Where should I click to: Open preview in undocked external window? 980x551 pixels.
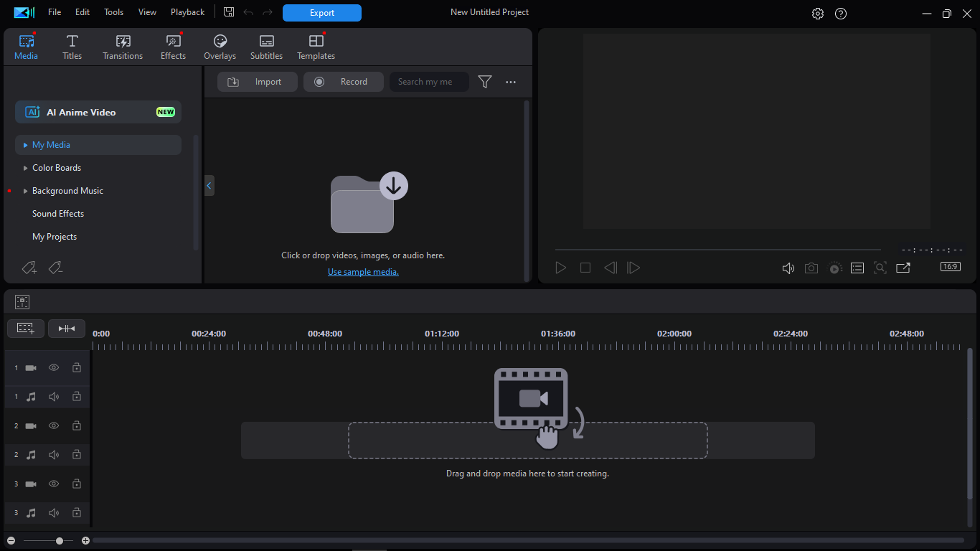pyautogui.click(x=903, y=268)
